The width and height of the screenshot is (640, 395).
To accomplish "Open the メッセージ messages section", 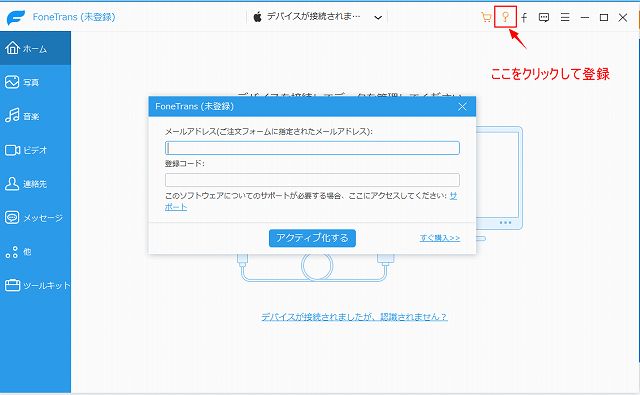I will [x=36, y=217].
